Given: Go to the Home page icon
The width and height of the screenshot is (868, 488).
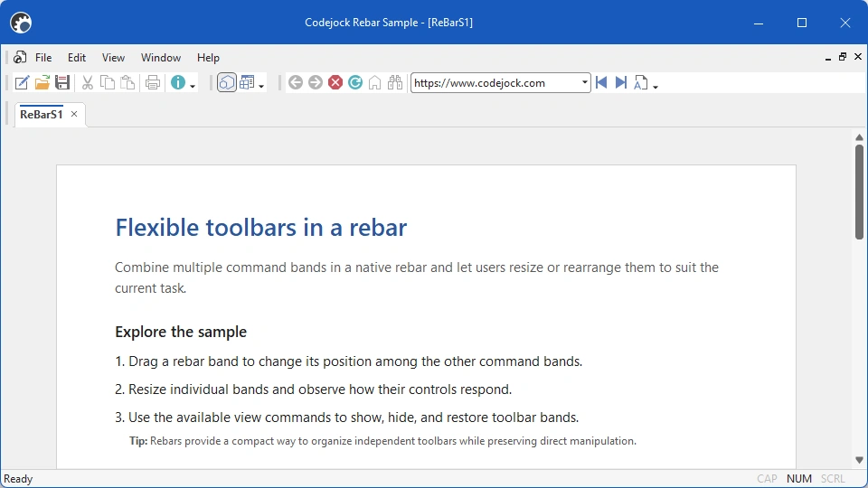Looking at the screenshot, I should click(374, 83).
